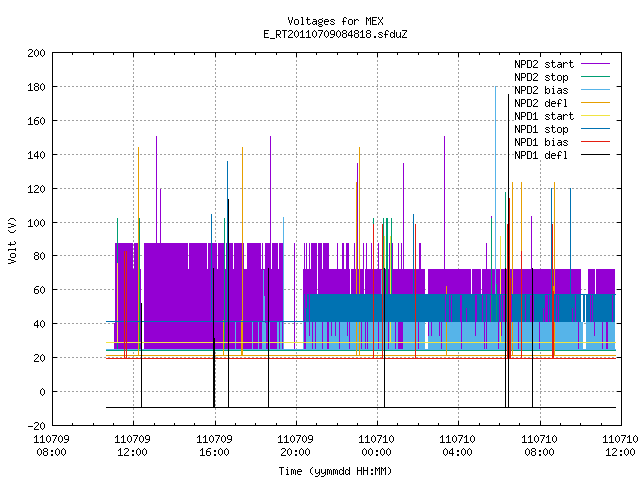Click the 100 tick label on y-axis
The height and width of the screenshot is (480, 640).
pyautogui.click(x=36, y=222)
